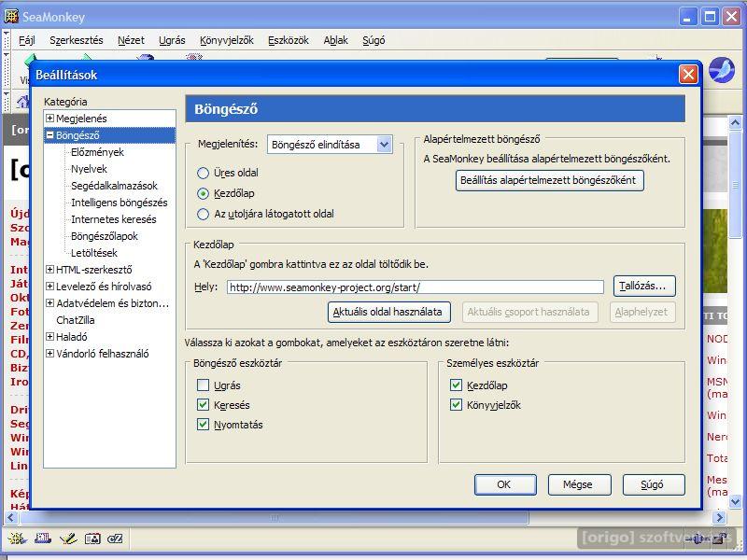This screenshot has height=560, width=747.
Task: Expand Levelező és hírolvasó category
Action: 49,287
